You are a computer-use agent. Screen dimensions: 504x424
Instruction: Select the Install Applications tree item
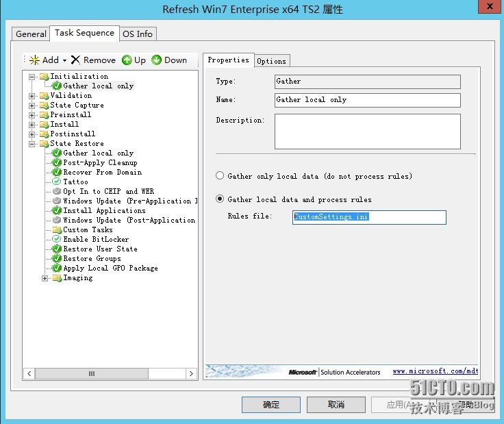click(105, 210)
